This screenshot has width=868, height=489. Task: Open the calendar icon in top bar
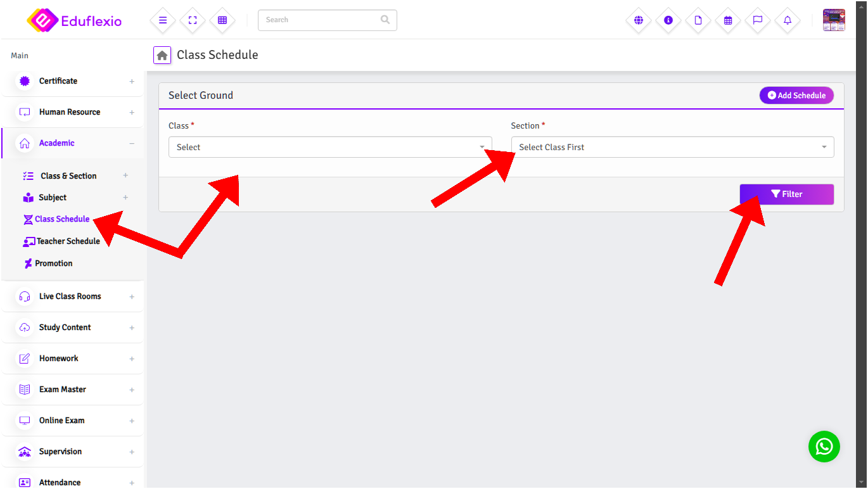[x=728, y=20]
